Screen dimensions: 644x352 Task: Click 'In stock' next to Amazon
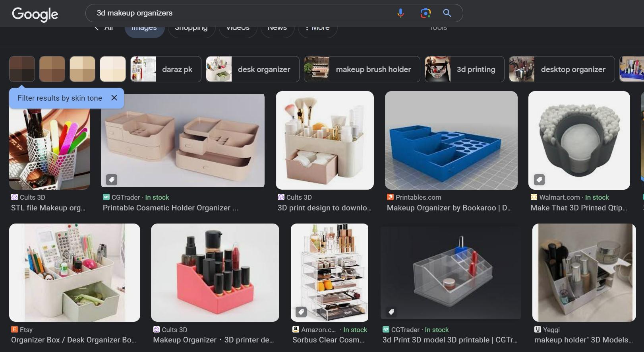pyautogui.click(x=355, y=330)
